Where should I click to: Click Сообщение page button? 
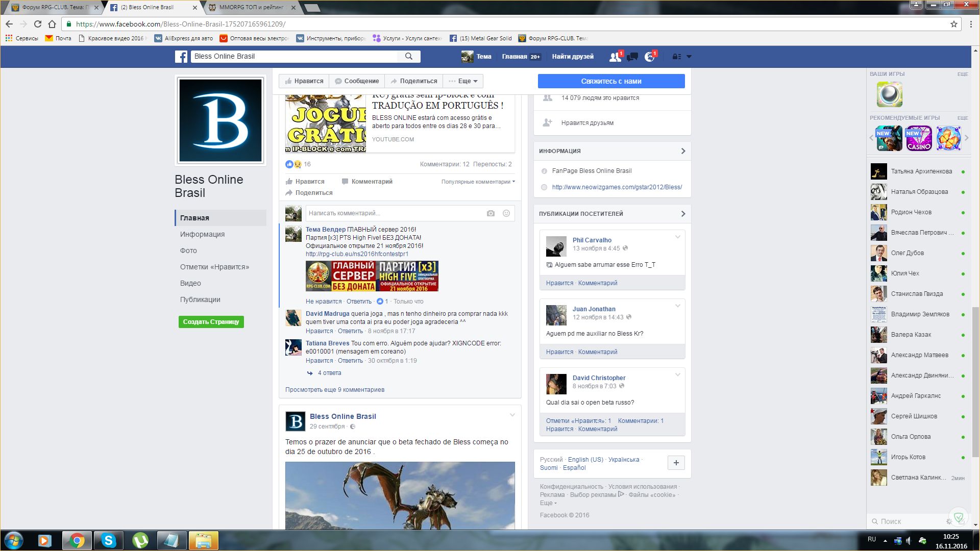pyautogui.click(x=357, y=81)
